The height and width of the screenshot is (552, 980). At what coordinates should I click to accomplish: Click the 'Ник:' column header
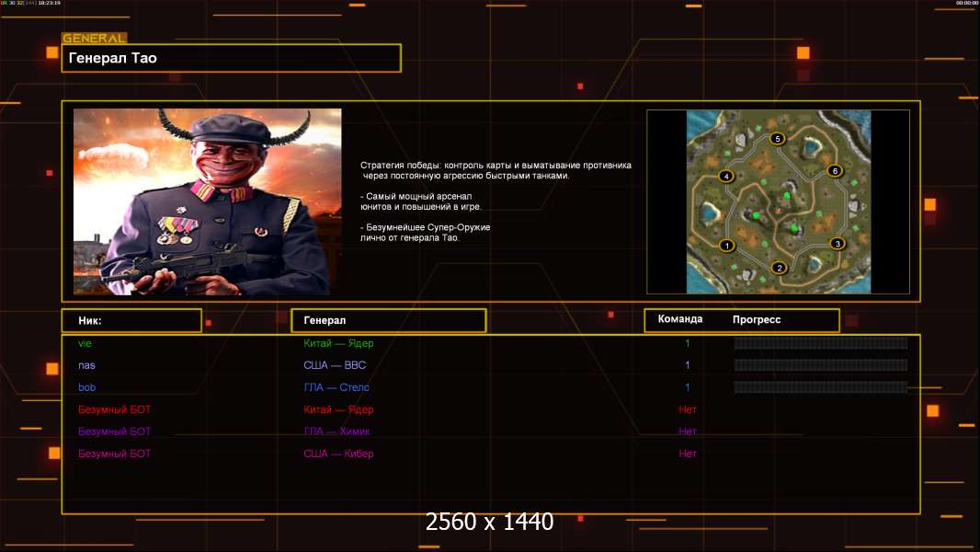[x=131, y=320]
